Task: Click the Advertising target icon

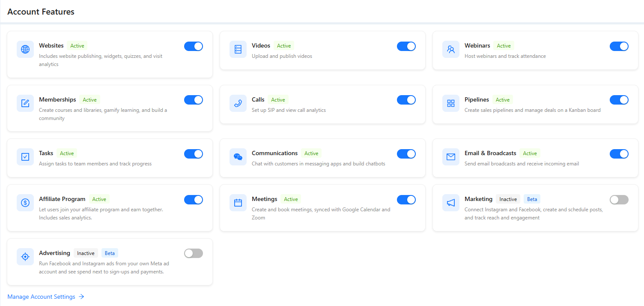Action: click(x=25, y=257)
